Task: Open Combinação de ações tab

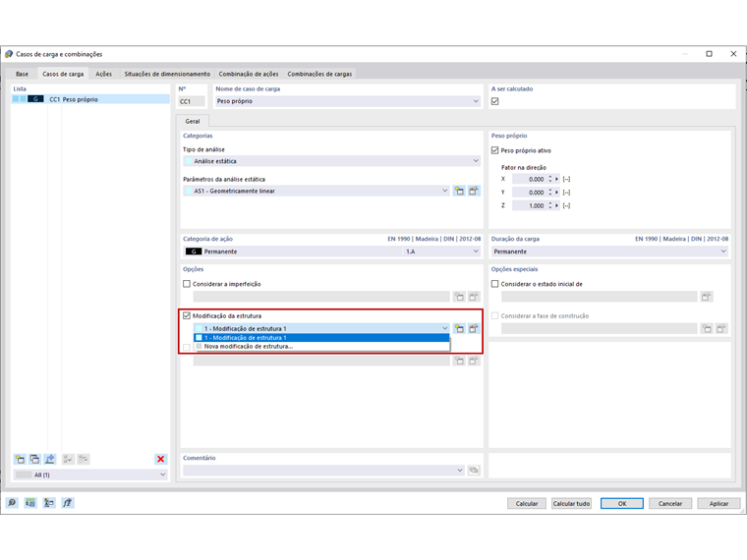Action: pyautogui.click(x=249, y=74)
